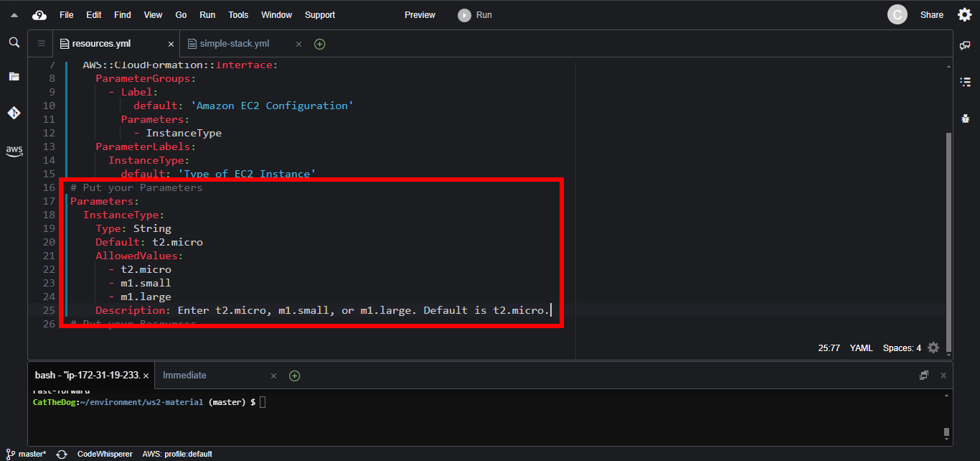Close the resources.yml tab
The height and width of the screenshot is (461, 980).
171,44
